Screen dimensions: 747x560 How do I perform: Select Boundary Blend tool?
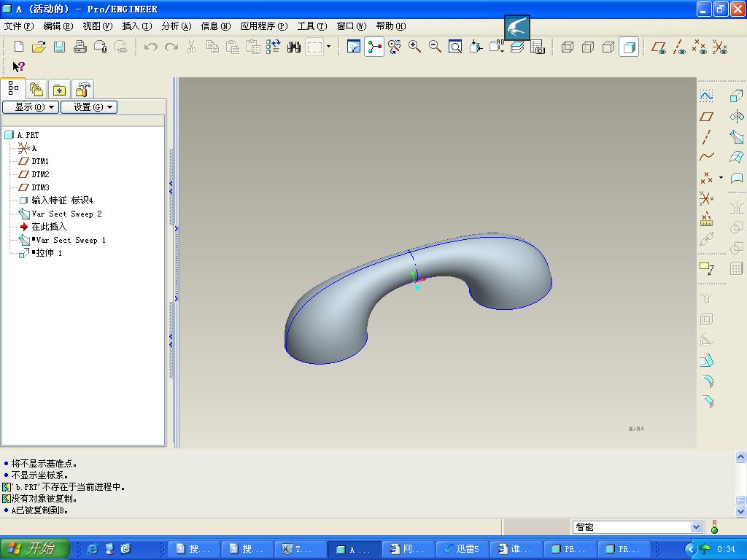click(x=737, y=157)
